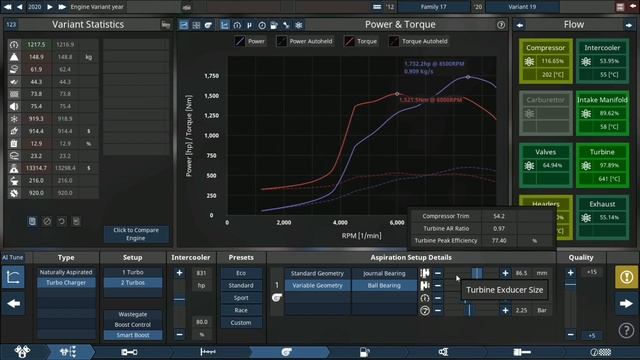Select Variable Geometry turbine
Screen dimensions: 640x360
pyautogui.click(x=317, y=286)
